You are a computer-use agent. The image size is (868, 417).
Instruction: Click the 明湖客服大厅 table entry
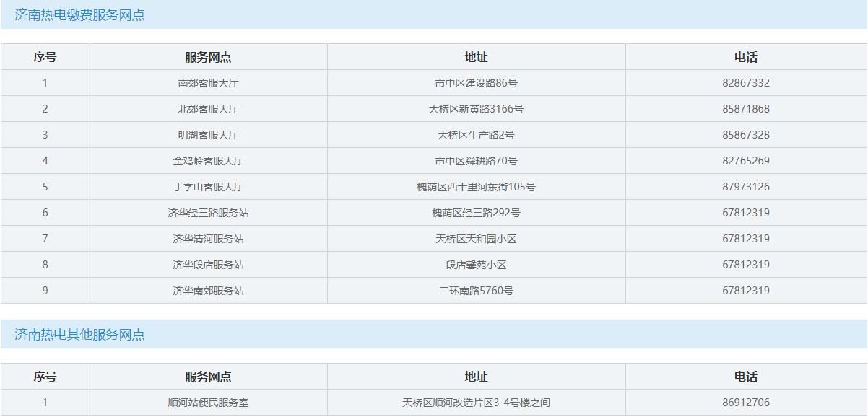click(x=208, y=135)
